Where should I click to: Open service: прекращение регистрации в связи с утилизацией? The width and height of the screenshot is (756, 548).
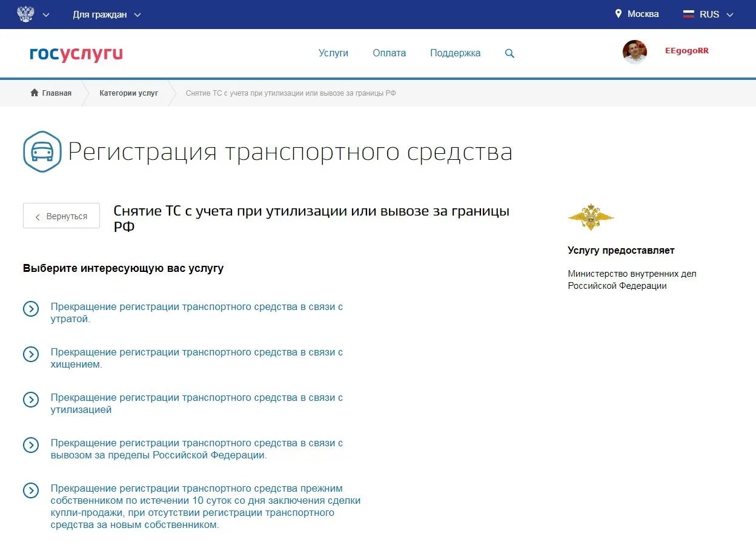197,404
